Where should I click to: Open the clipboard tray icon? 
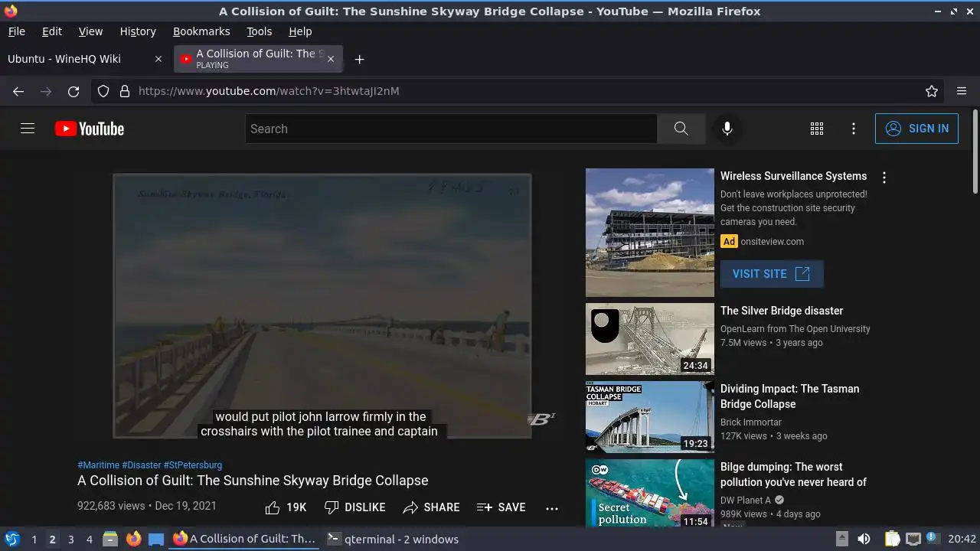(892, 539)
